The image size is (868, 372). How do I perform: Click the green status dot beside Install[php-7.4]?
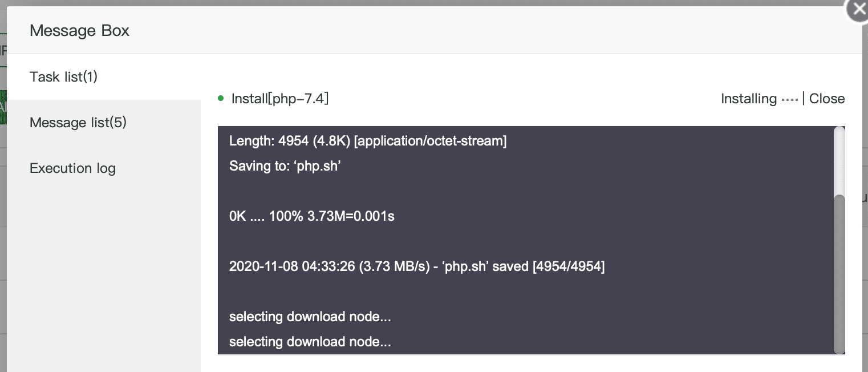(221, 97)
